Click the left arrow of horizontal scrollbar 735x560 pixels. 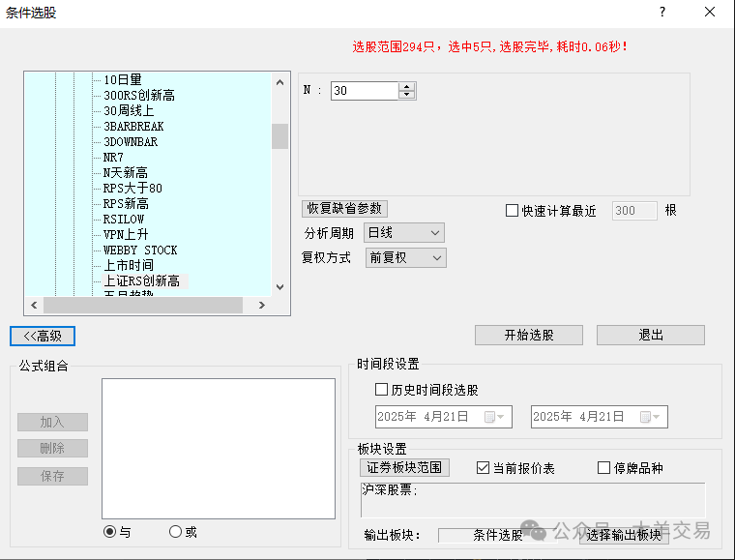click(x=34, y=305)
